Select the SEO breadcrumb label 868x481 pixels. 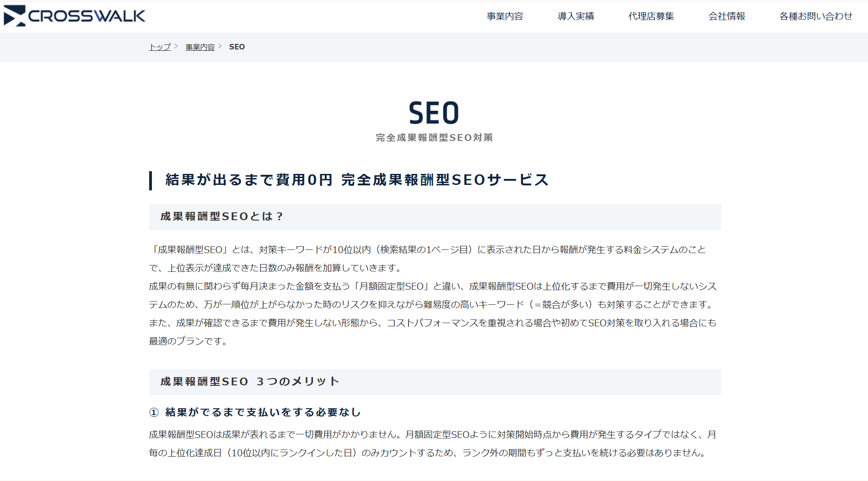click(x=237, y=47)
